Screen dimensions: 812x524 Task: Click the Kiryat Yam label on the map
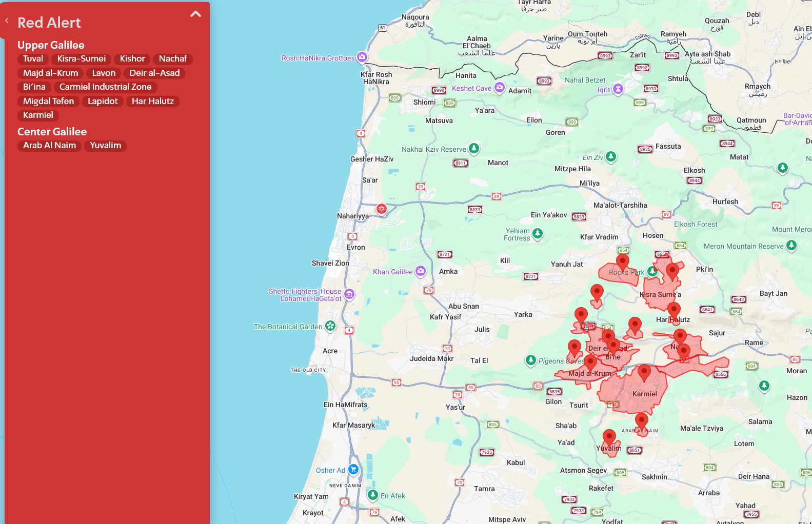pos(311,497)
